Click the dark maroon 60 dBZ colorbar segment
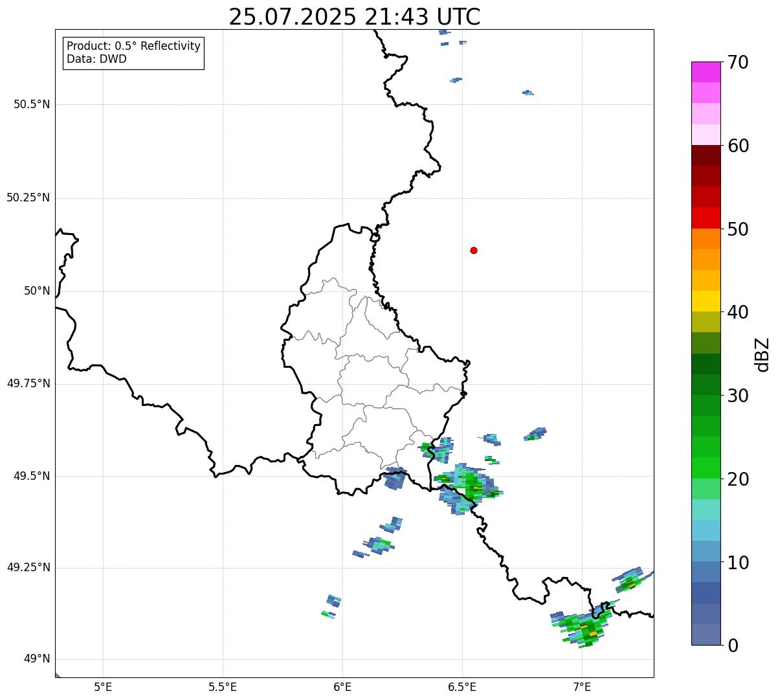 click(x=706, y=155)
